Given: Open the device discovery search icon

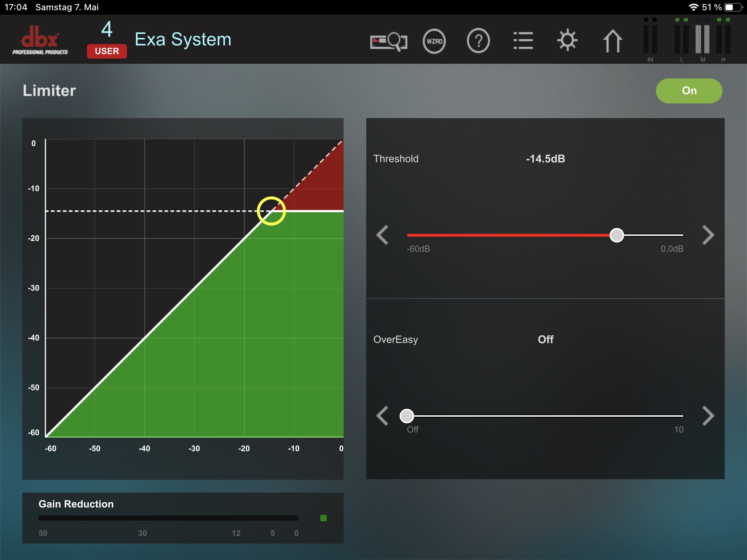Looking at the screenshot, I should 389,41.
